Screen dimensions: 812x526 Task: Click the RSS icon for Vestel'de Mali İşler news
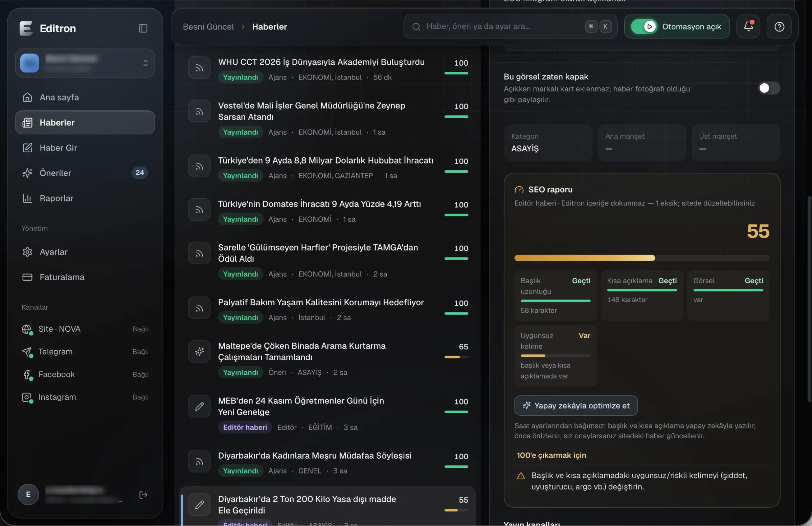pyautogui.click(x=199, y=111)
